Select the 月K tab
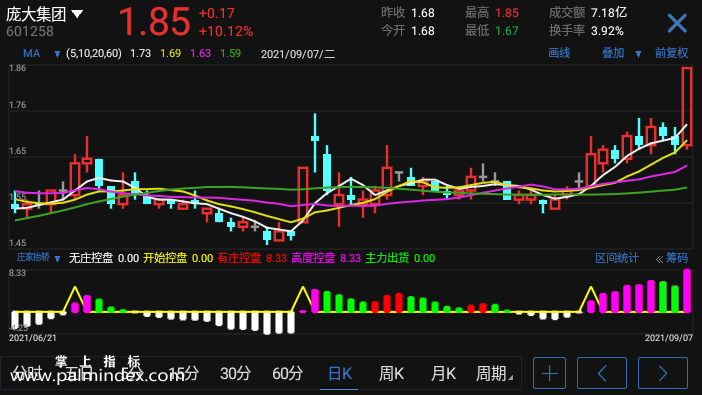This screenshot has height=395, width=702. click(443, 373)
